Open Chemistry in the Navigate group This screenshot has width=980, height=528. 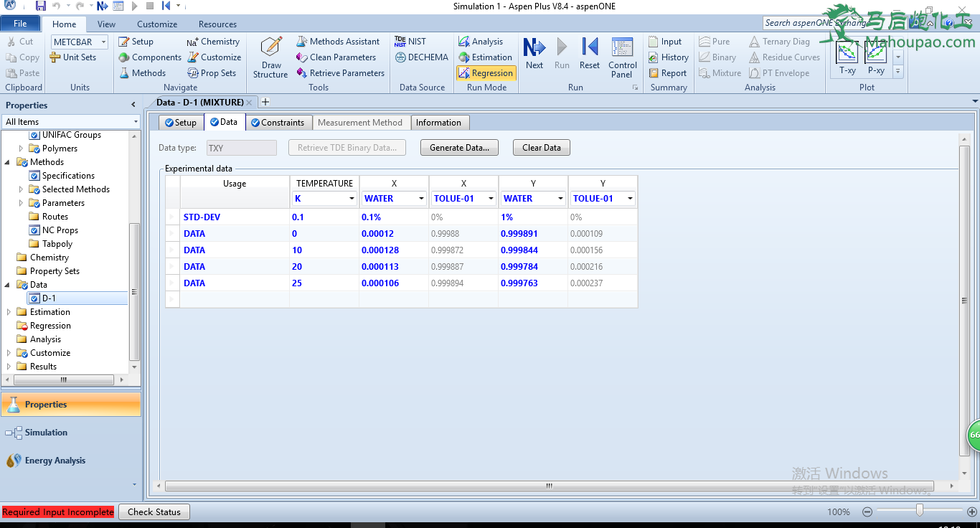click(x=213, y=42)
